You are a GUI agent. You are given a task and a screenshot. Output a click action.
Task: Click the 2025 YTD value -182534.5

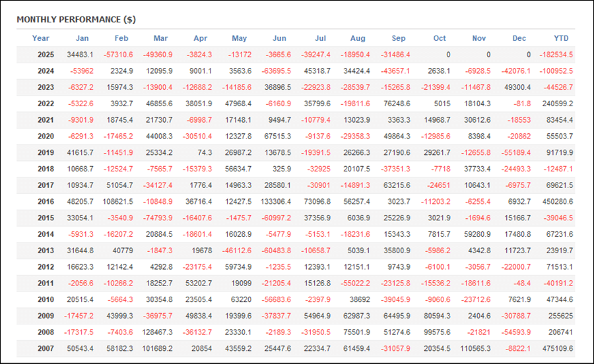(x=556, y=55)
